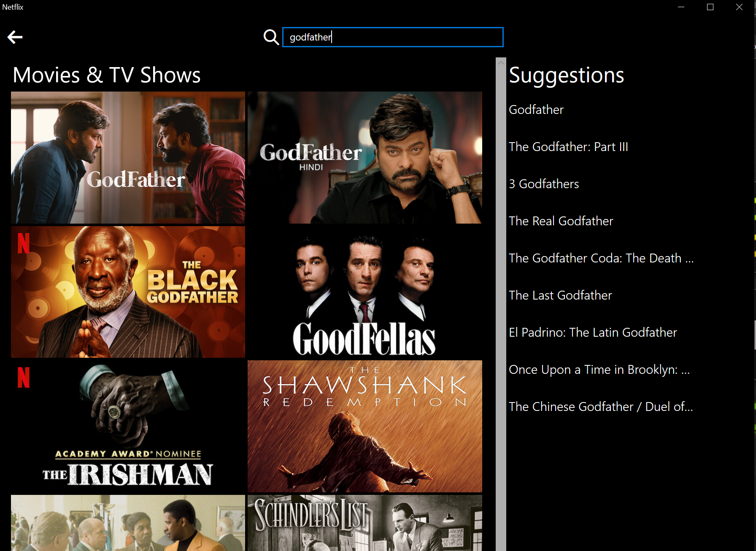The width and height of the screenshot is (756, 551).
Task: Open the GodFather movie with two men
Action: (x=128, y=157)
